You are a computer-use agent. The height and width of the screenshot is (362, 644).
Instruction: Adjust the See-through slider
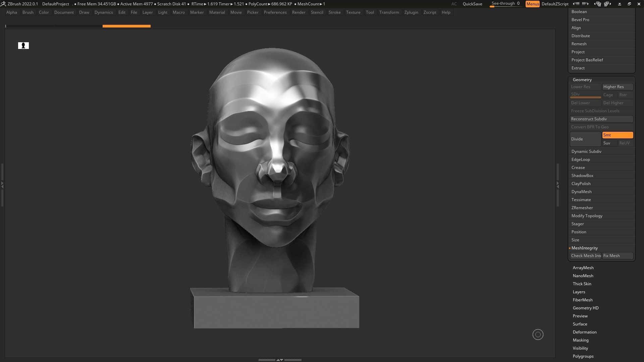click(x=505, y=4)
